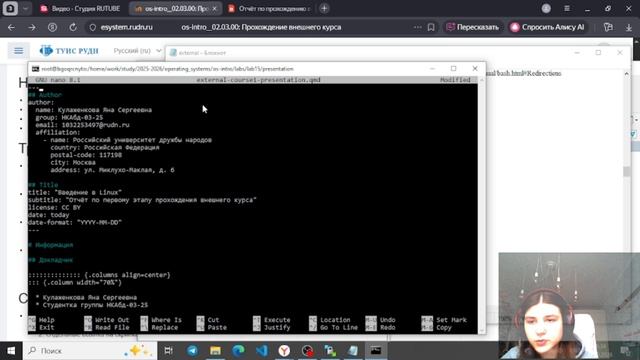Click the author name line in nano
640x360 pixels.
click(x=93, y=110)
